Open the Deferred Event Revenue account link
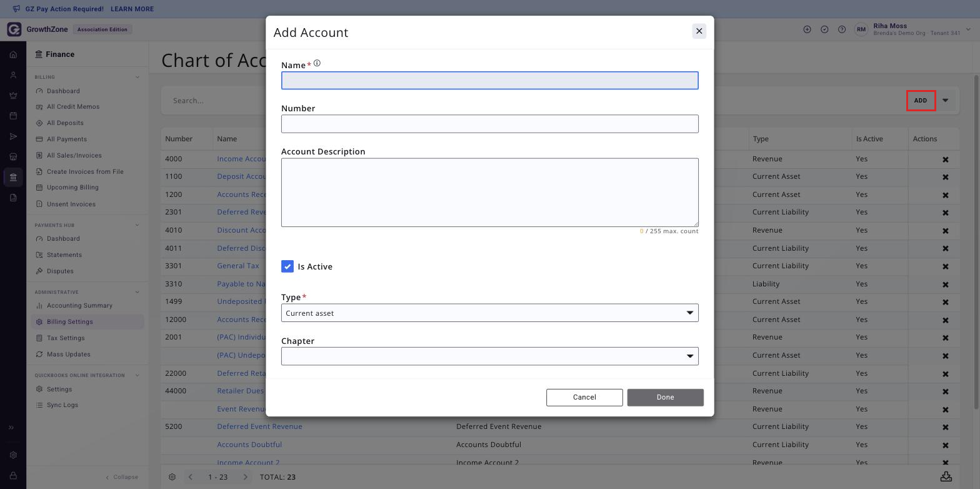This screenshot has height=489, width=980. [x=259, y=426]
